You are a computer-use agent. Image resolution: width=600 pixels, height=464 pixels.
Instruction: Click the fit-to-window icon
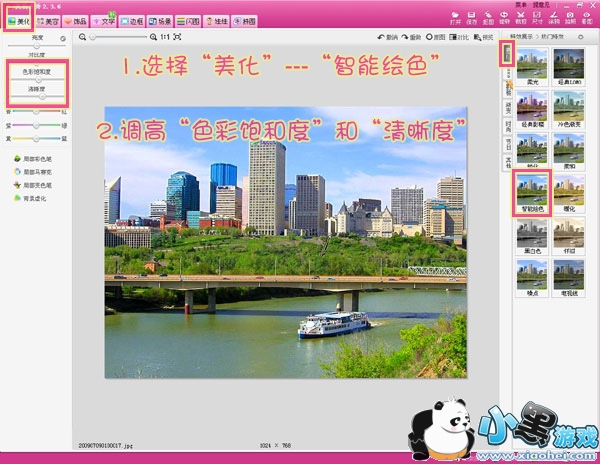[x=177, y=37]
